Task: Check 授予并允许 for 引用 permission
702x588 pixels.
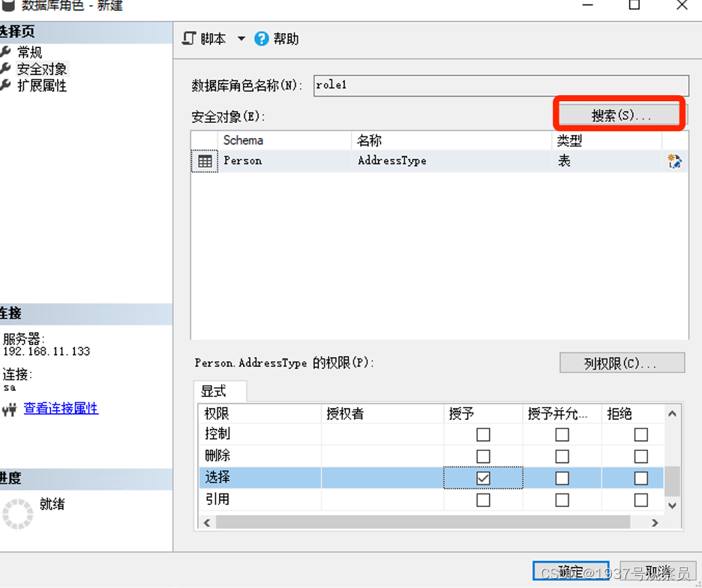Action: pos(562,500)
